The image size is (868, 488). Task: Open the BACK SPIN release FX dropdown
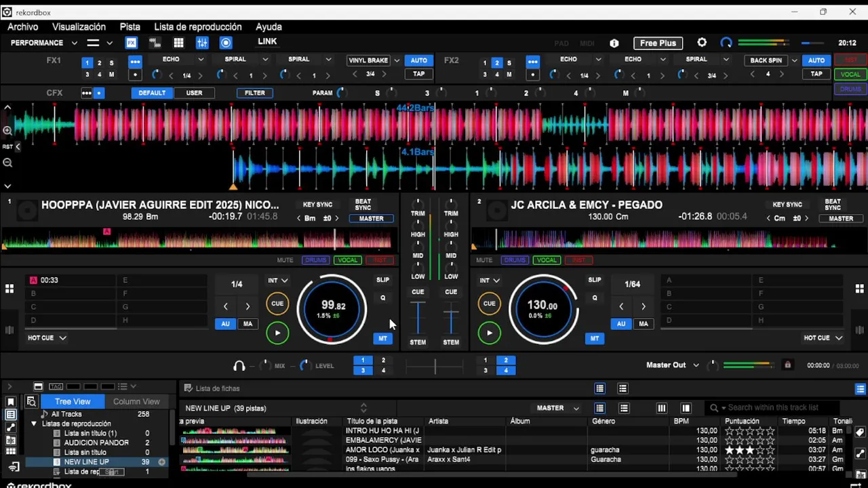tap(794, 60)
